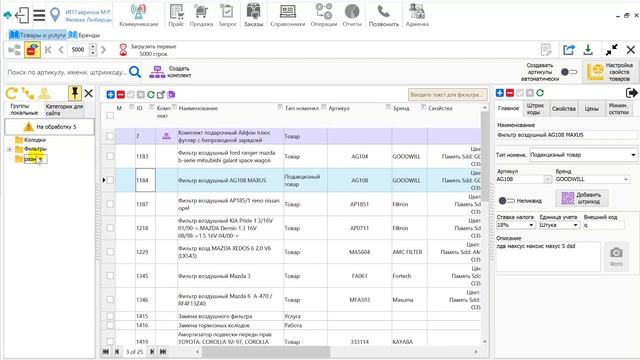Click Настройка свойств товаров button
Viewport: 640px width, 360px height.
coord(610,72)
